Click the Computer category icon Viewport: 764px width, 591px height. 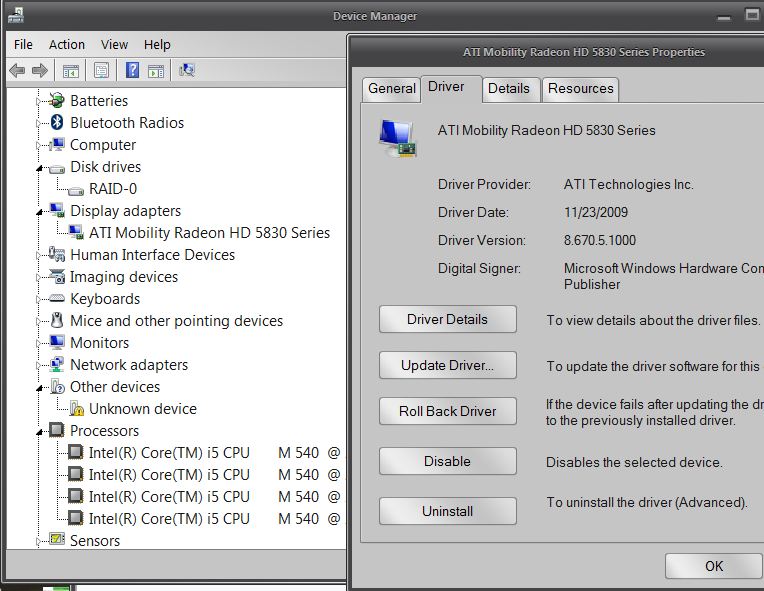click(57, 144)
